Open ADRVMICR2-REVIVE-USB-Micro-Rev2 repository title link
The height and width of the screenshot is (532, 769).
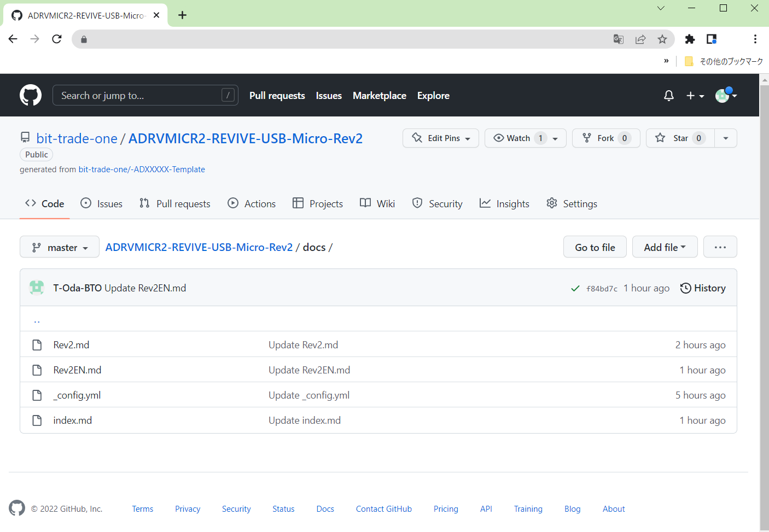[x=246, y=138]
